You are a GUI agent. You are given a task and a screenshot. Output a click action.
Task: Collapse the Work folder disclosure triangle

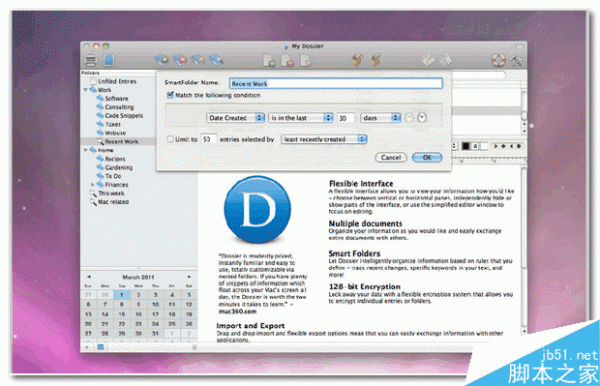[86, 90]
